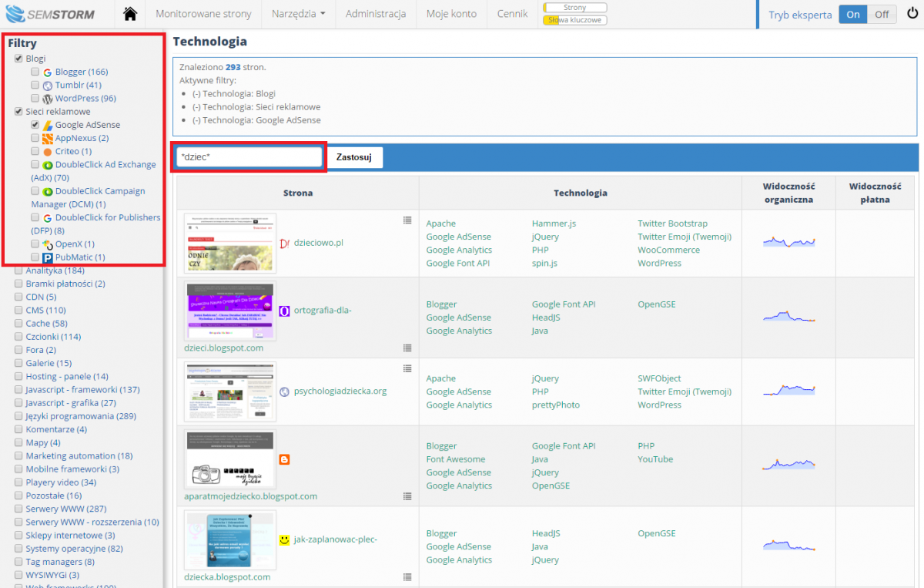Viewport: 924px width, 588px height.
Task: Click the Zastosuj button
Action: click(354, 157)
